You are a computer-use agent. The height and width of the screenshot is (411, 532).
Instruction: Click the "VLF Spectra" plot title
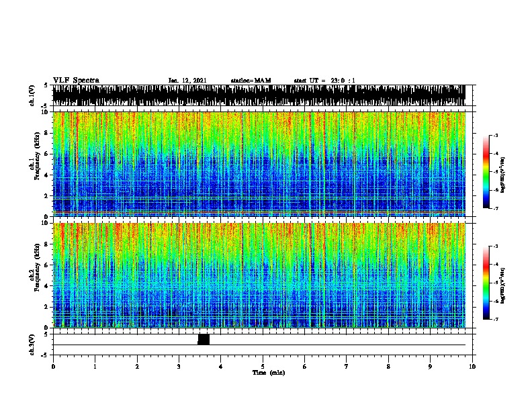click(76, 81)
